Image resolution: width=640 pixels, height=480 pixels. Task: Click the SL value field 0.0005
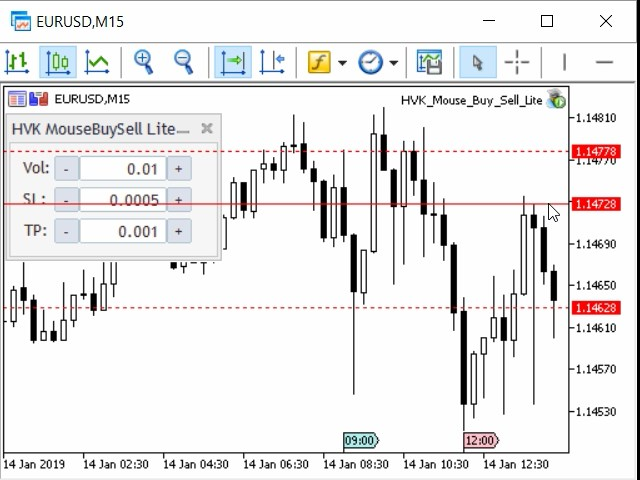pos(123,200)
